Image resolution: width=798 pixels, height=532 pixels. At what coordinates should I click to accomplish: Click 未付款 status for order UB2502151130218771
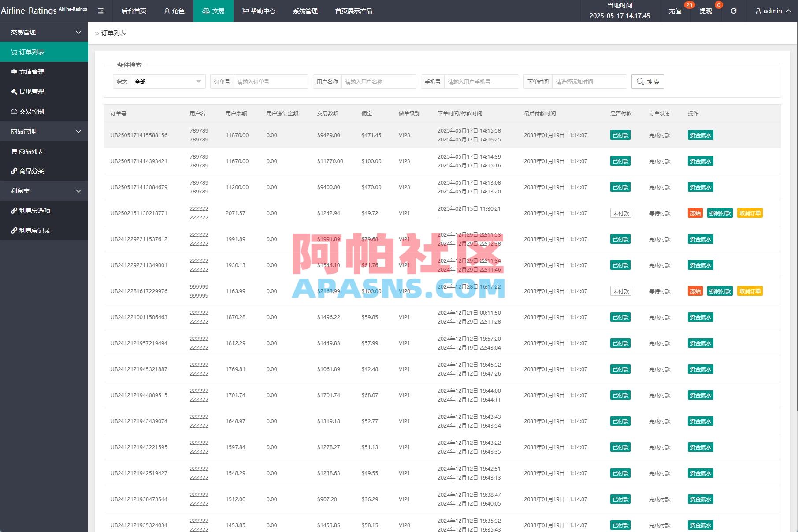[620, 213]
